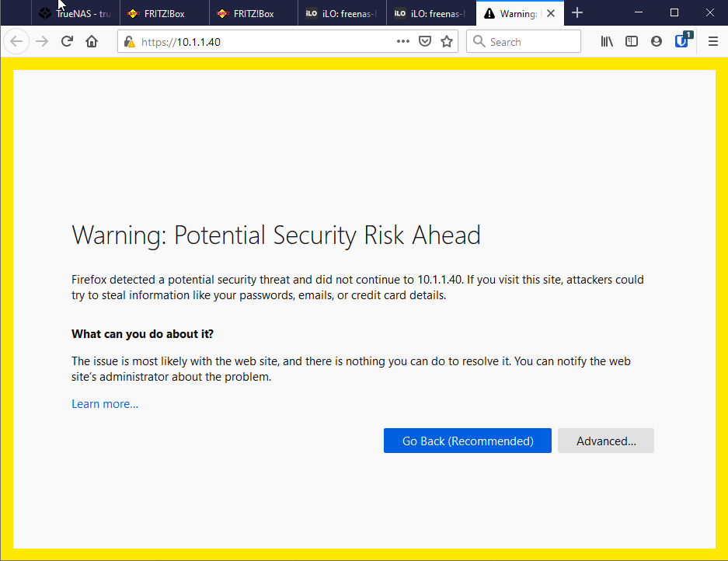Screen dimensions: 728x561
Task: Switch to the second FRITZ!Box tab
Action: [x=253, y=13]
